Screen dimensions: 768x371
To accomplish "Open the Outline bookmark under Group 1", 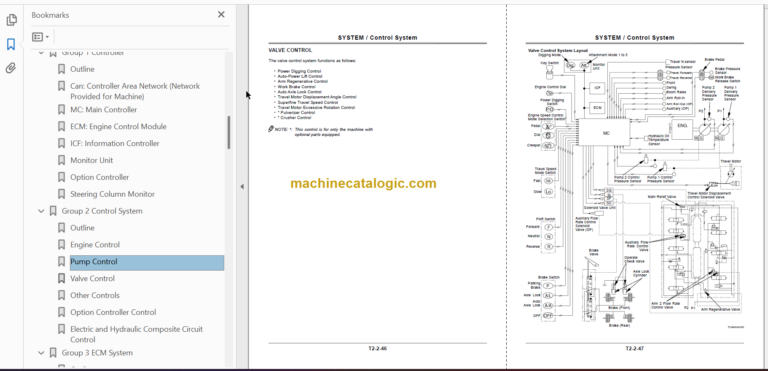I will coord(82,69).
